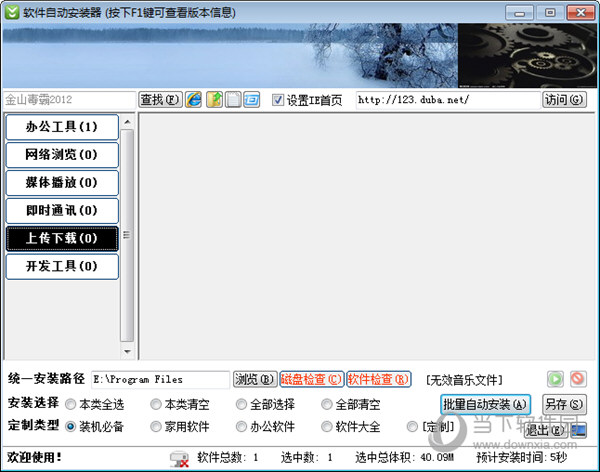Click the red 软件检查(R) button
The height and width of the screenshot is (472, 600).
(379, 379)
